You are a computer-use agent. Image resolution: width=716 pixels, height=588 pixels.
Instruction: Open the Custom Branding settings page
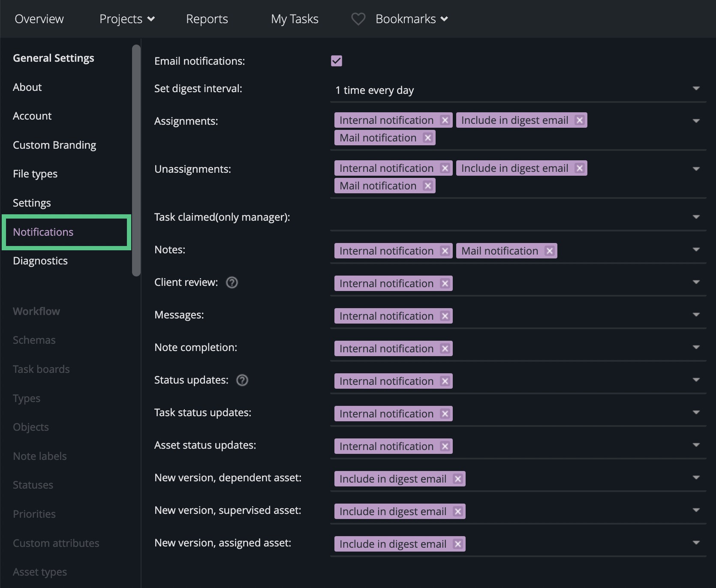pyautogui.click(x=54, y=145)
